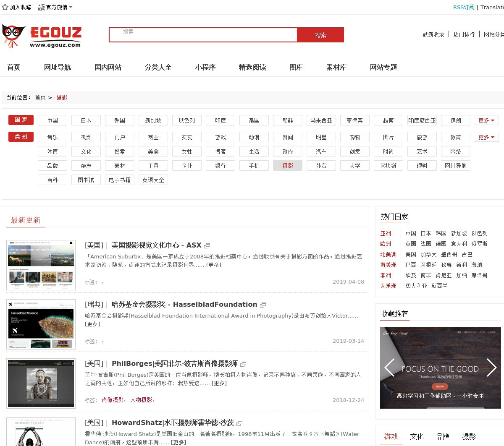Click the 肖像摄影 tag

click(x=113, y=400)
